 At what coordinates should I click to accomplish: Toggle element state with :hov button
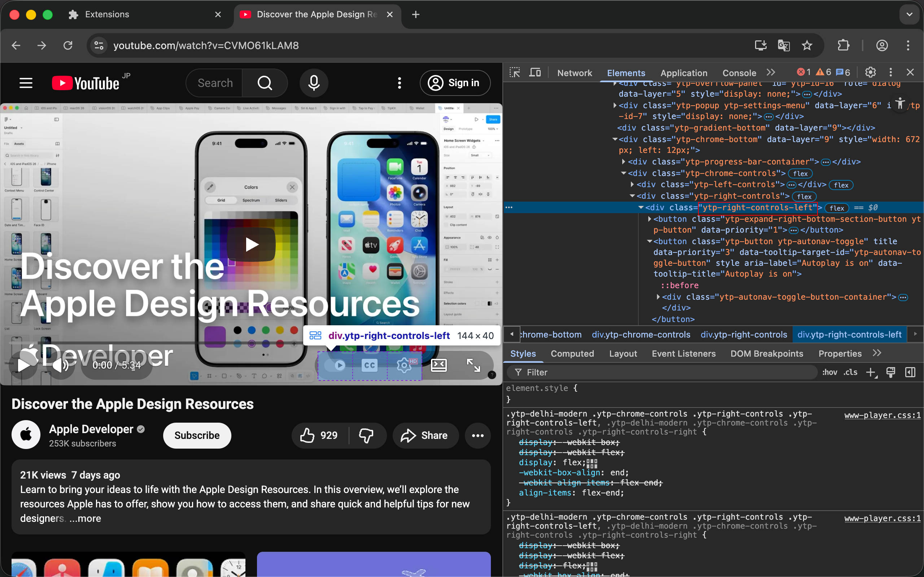(829, 372)
